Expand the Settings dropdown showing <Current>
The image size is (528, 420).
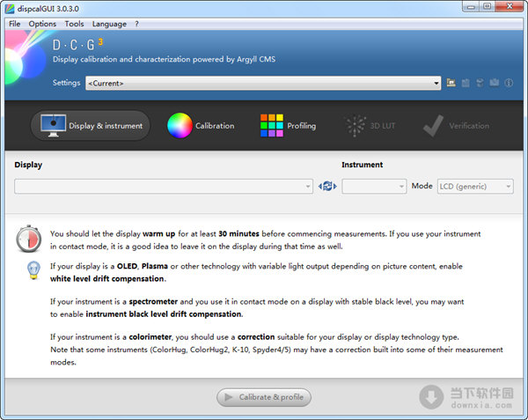[263, 83]
